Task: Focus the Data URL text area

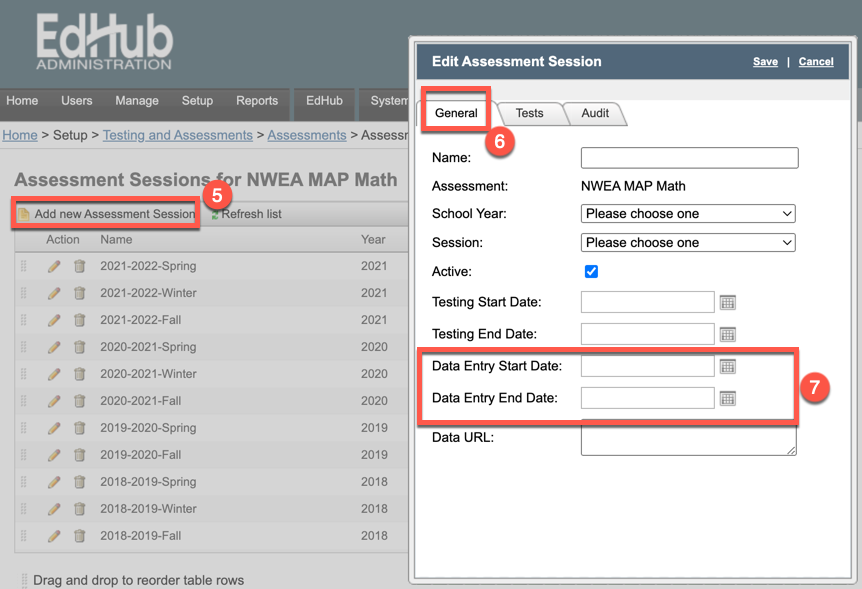Action: pyautogui.click(x=688, y=439)
